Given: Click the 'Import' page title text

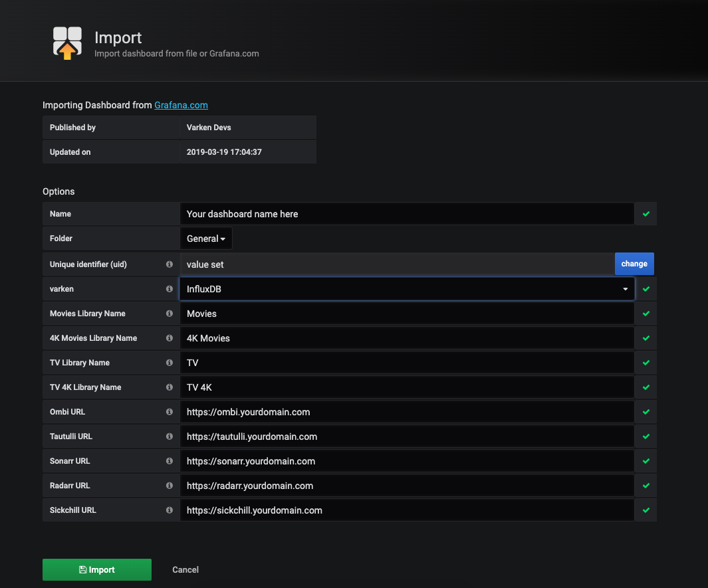Looking at the screenshot, I should coord(118,37).
